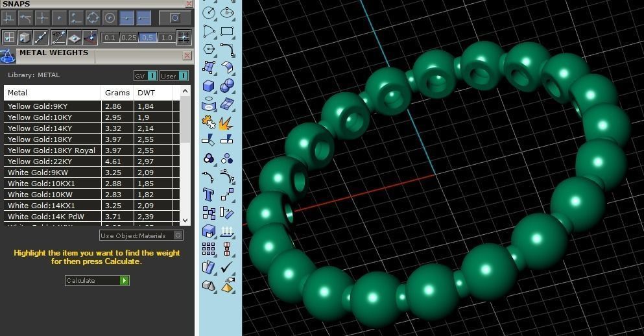Select the Fillet surface tool

(227, 67)
